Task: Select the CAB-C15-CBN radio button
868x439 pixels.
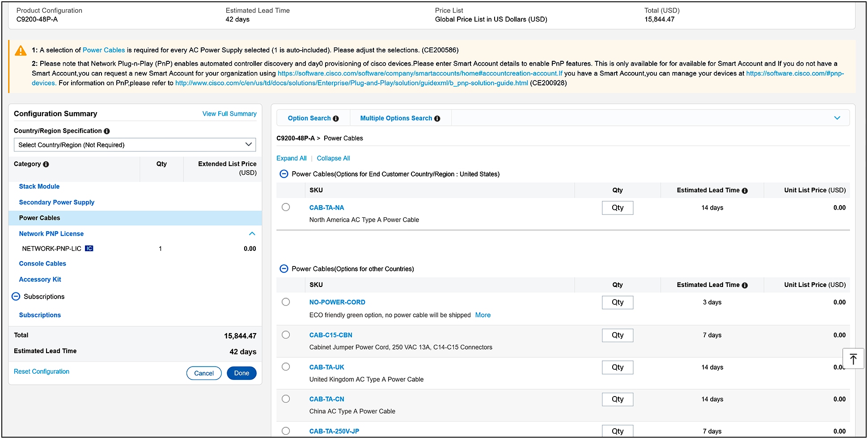Action: 286,334
